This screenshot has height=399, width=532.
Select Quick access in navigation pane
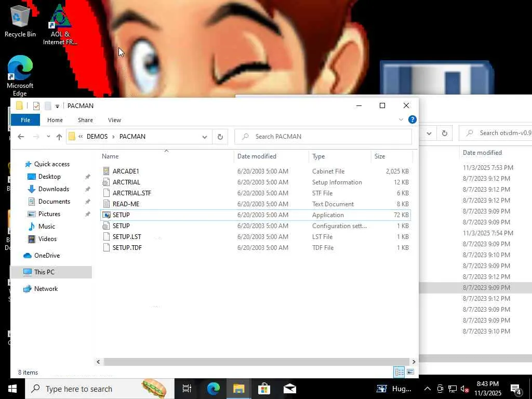(x=51, y=164)
